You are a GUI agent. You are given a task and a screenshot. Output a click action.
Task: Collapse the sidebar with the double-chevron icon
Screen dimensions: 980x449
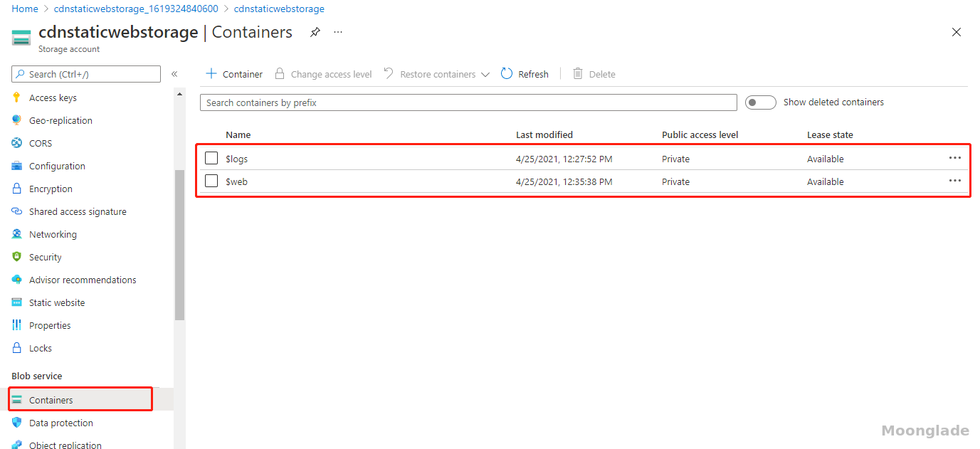174,74
